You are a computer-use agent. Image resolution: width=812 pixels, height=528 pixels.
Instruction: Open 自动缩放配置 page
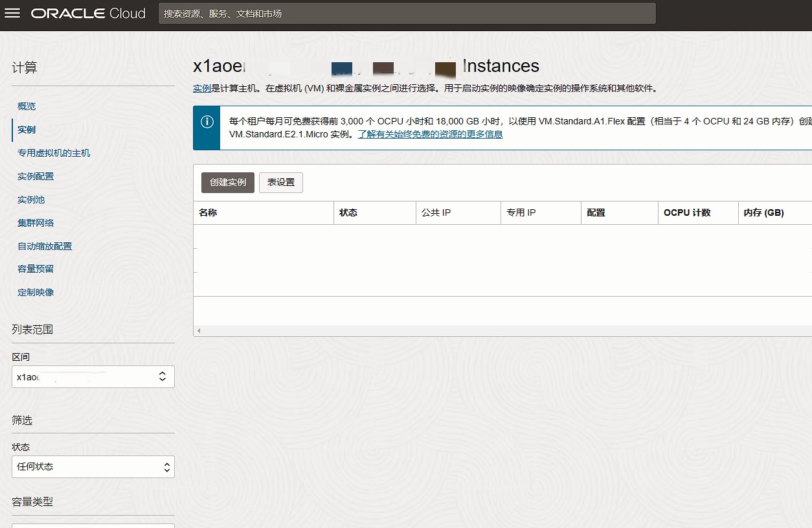[x=45, y=246]
